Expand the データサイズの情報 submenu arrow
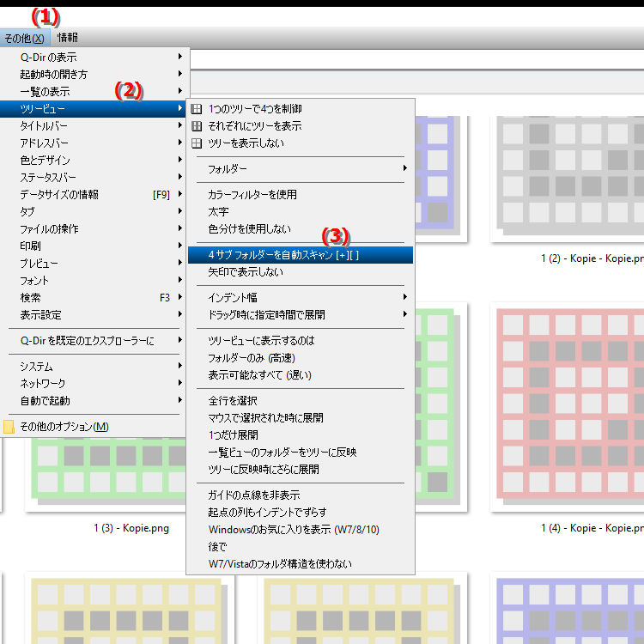 point(180,194)
